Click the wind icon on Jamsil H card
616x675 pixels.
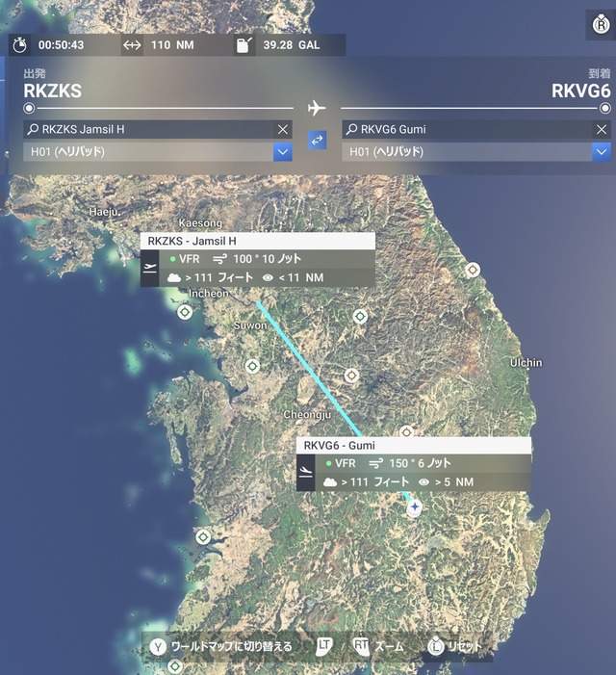tap(219, 259)
